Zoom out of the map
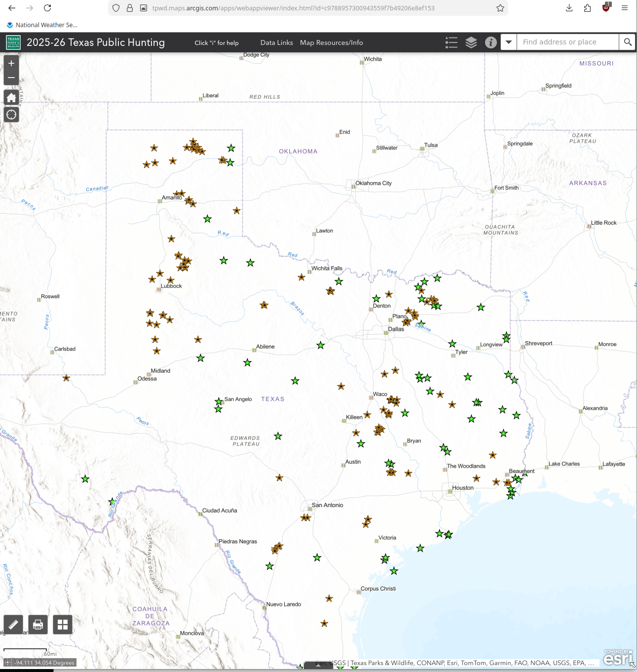The image size is (637, 672). pyautogui.click(x=11, y=78)
